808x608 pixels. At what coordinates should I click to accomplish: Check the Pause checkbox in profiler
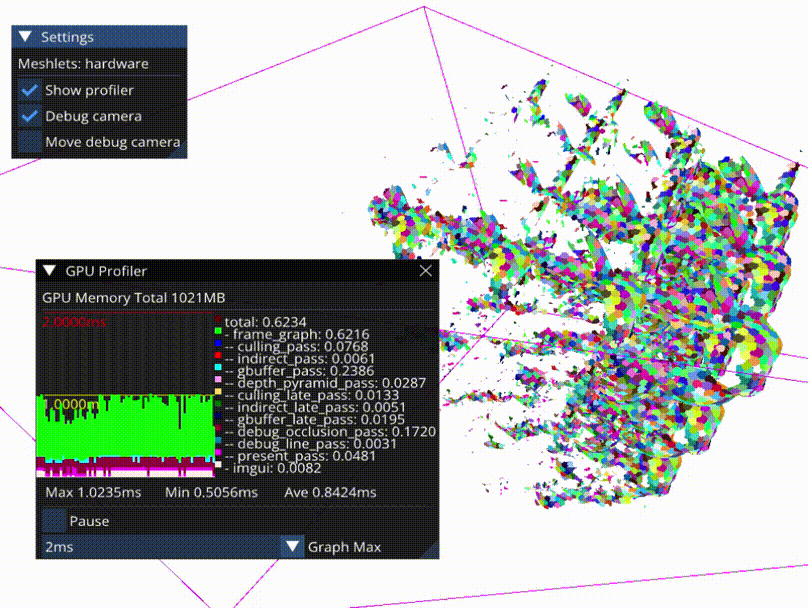(x=54, y=521)
